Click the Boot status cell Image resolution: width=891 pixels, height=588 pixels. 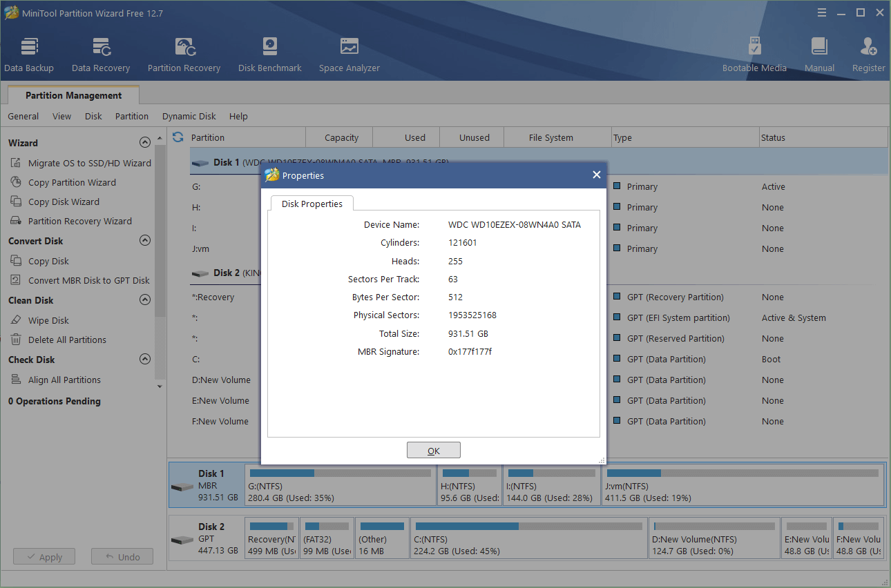(x=772, y=360)
